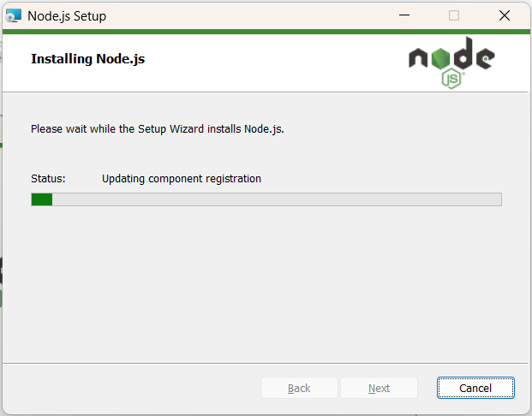Image resolution: width=532 pixels, height=416 pixels.
Task: Click the Node.js logo in the header
Action: pos(451,62)
